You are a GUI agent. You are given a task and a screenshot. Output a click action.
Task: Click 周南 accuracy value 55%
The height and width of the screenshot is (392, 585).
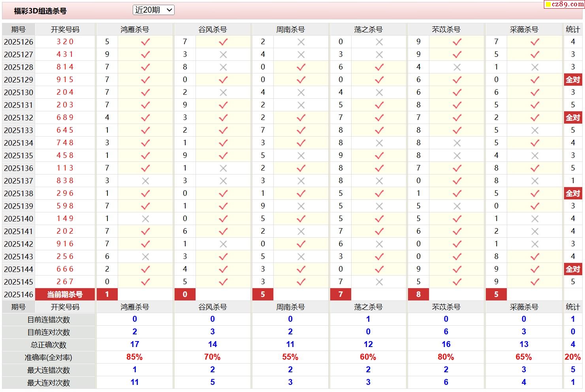(290, 357)
